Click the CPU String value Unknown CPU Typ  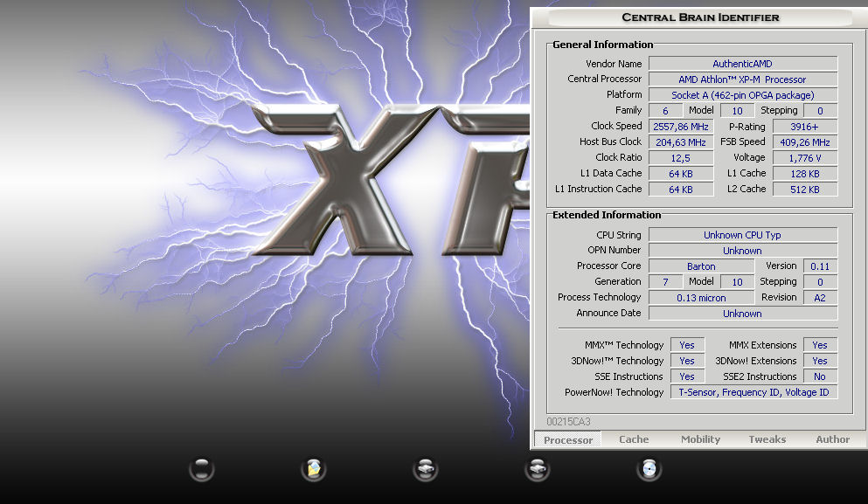[742, 235]
